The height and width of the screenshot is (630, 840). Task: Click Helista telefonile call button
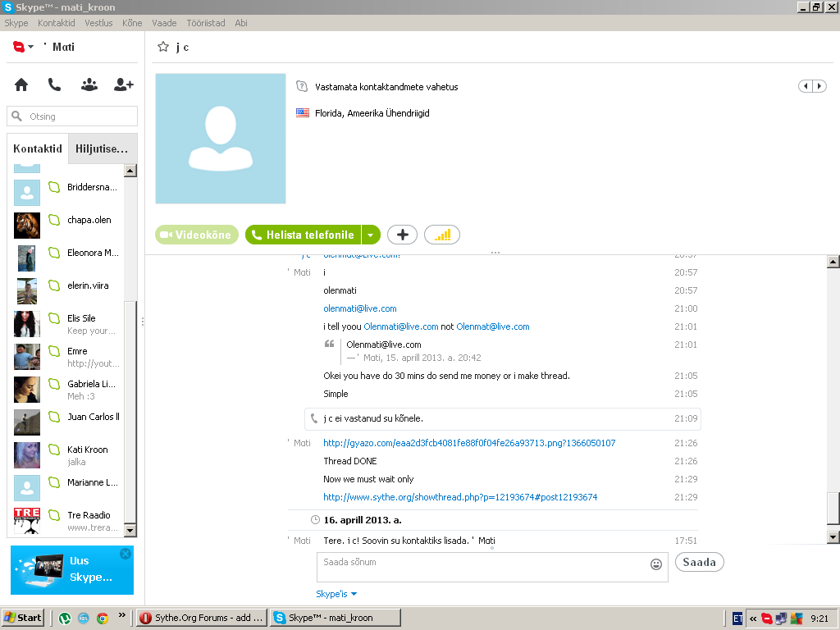tap(304, 235)
